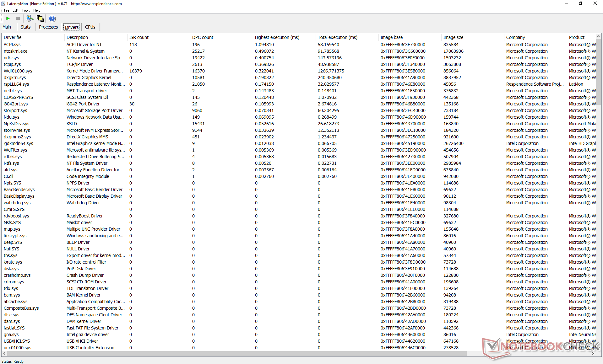Viewport: 603px width, 364px height.
Task: Go to the Stats tab
Action: (x=25, y=27)
